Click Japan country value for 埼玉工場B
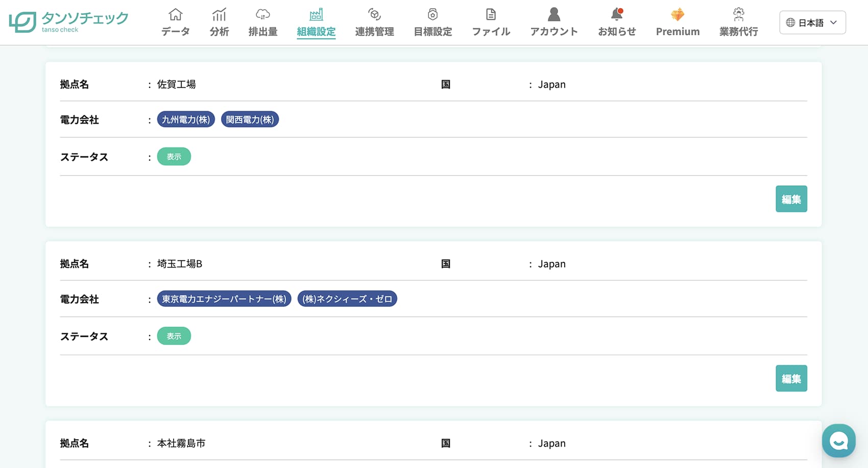The width and height of the screenshot is (868, 468). [551, 264]
